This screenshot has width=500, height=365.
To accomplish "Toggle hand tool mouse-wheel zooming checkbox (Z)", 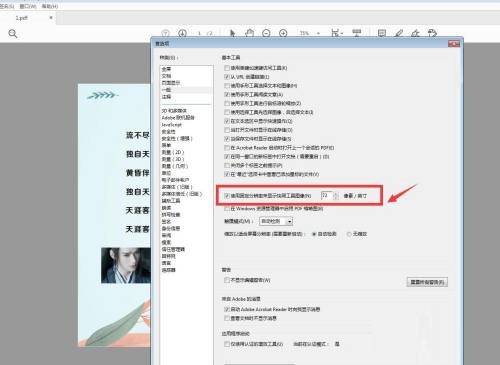I will pos(227,103).
